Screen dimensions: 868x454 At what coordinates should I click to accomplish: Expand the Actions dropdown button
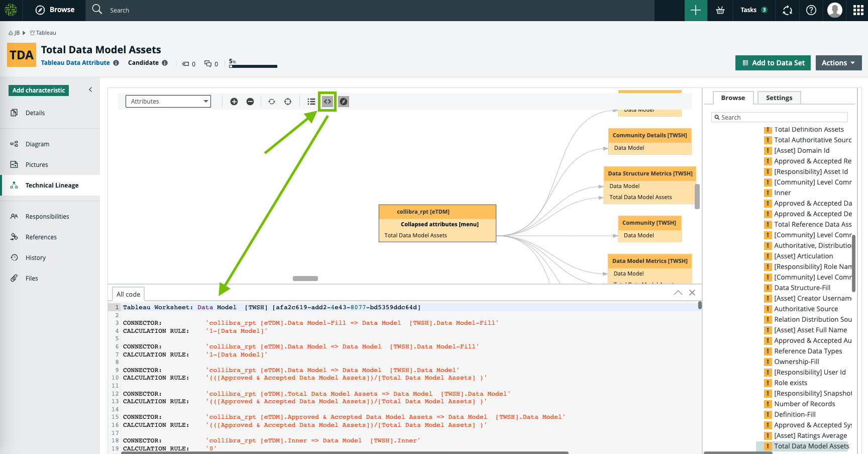click(838, 63)
